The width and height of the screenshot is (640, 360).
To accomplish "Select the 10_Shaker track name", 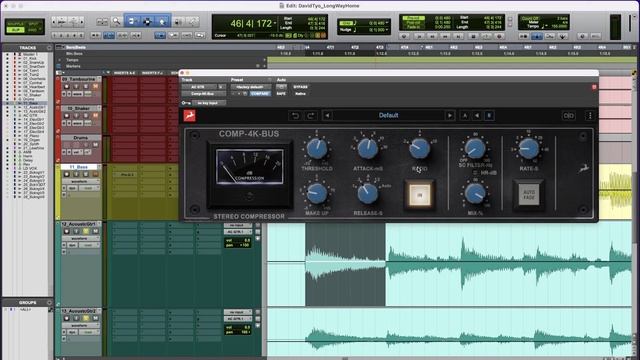I will pyautogui.click(x=79, y=108).
